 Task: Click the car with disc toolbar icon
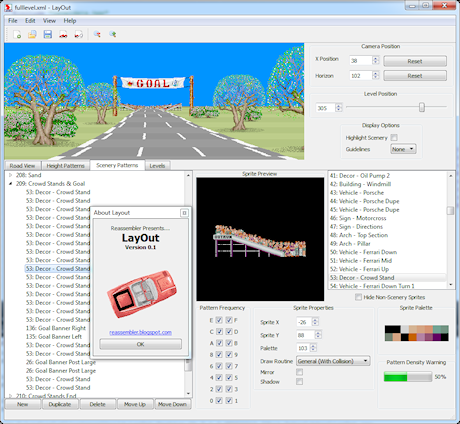pos(79,34)
